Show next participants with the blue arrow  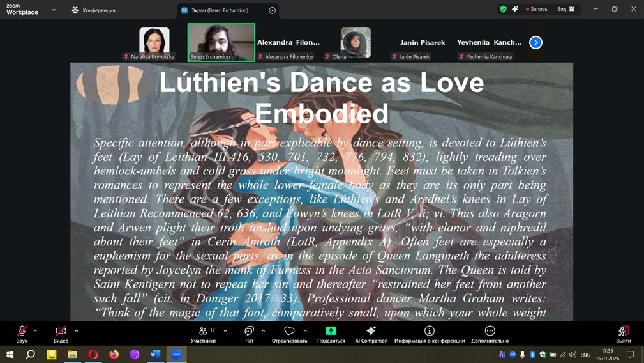click(x=535, y=42)
